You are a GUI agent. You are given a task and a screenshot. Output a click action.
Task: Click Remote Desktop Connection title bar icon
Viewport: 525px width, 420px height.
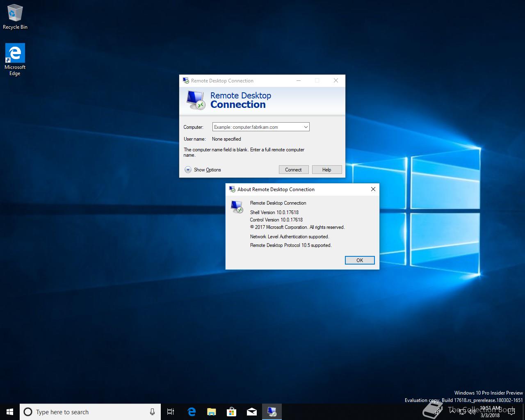(x=186, y=80)
